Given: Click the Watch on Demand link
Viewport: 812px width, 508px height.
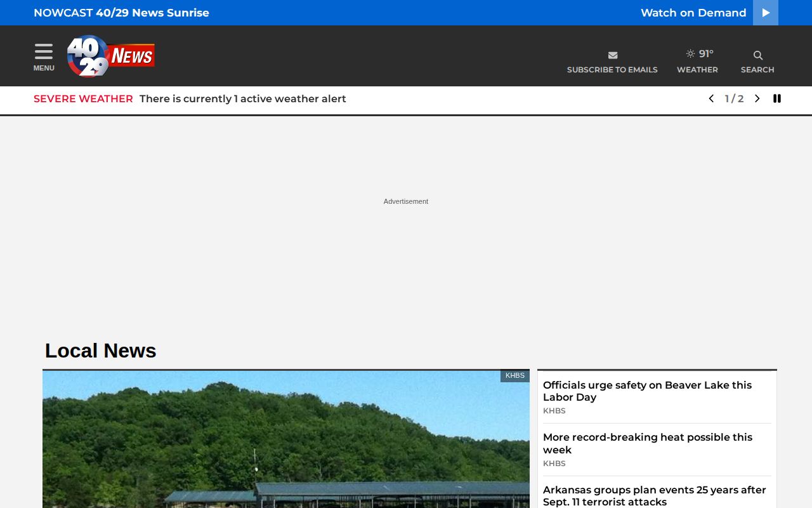Looking at the screenshot, I should coord(693,13).
